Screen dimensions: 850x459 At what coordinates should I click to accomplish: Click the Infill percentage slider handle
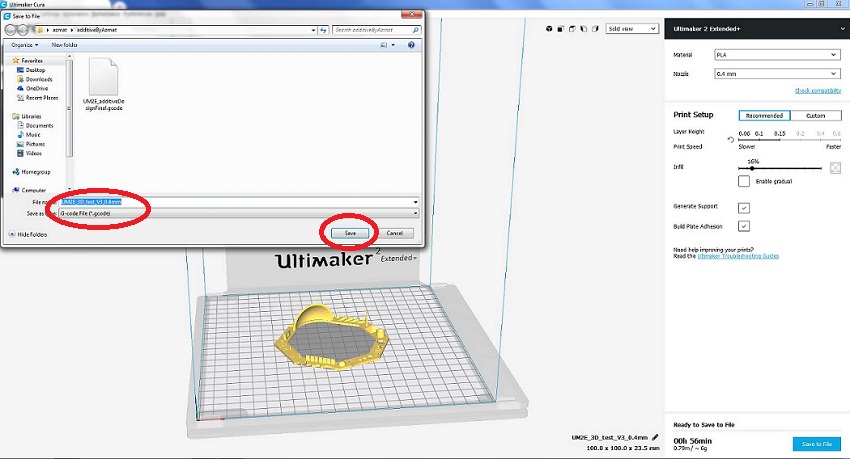coord(752,168)
